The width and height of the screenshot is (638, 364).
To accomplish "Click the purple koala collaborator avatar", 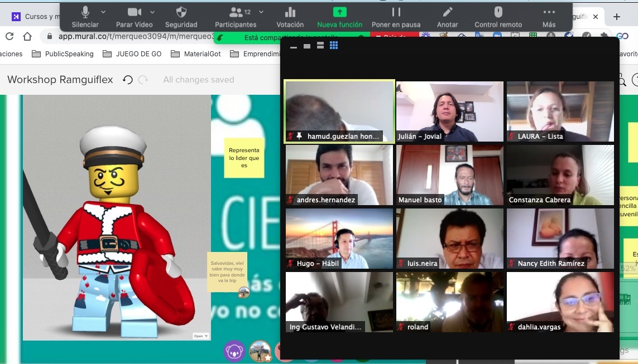I will click(234, 351).
